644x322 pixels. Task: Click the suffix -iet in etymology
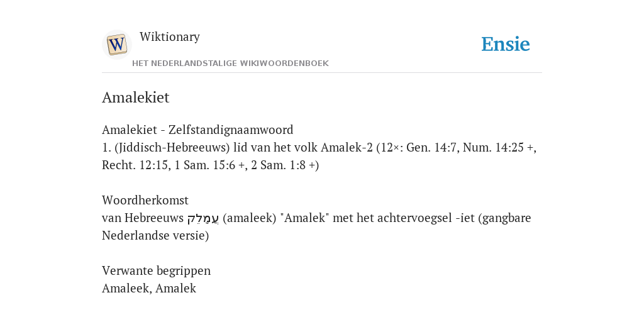click(x=465, y=218)
